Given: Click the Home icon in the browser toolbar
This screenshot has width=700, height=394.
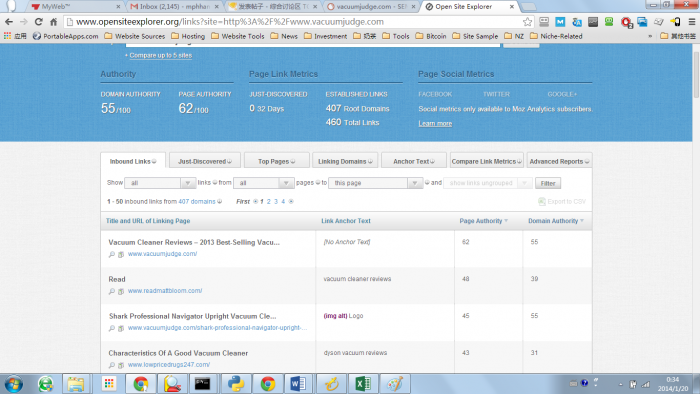Looking at the screenshot, I should pyautogui.click(x=54, y=21).
